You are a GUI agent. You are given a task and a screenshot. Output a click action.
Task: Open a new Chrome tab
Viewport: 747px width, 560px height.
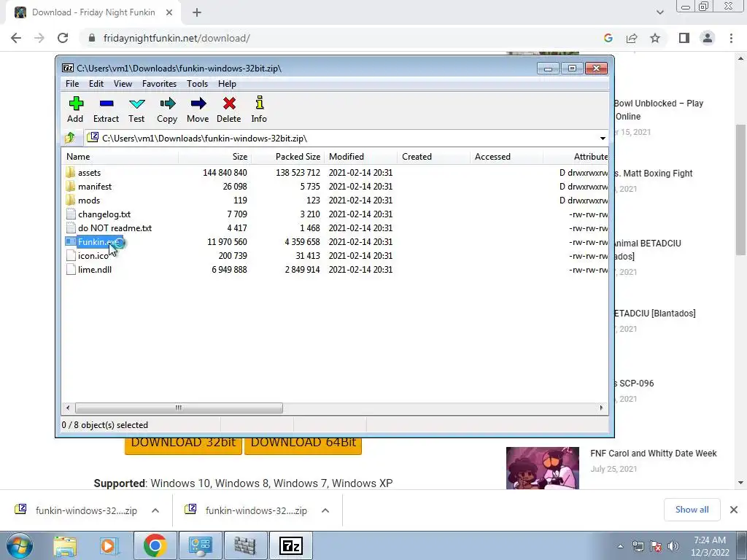click(197, 13)
